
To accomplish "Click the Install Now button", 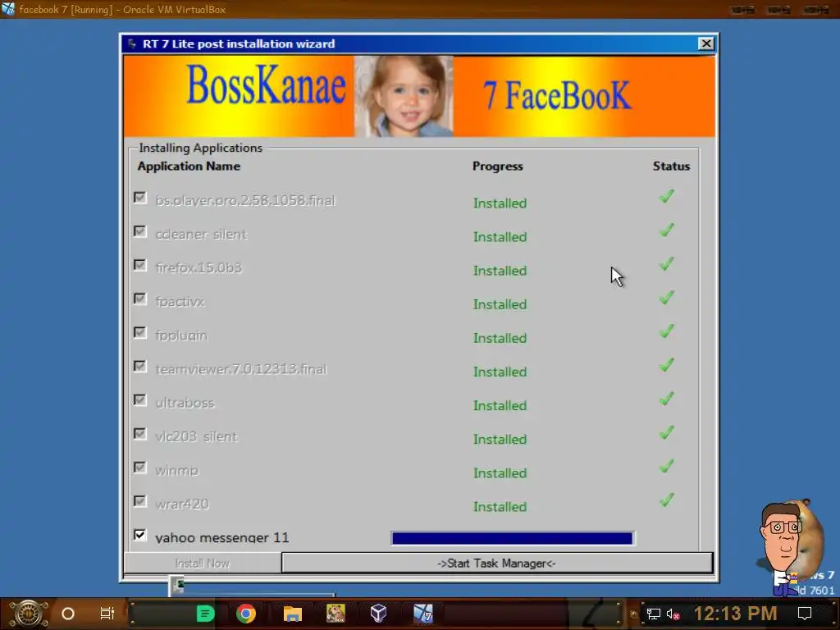I will [203, 563].
